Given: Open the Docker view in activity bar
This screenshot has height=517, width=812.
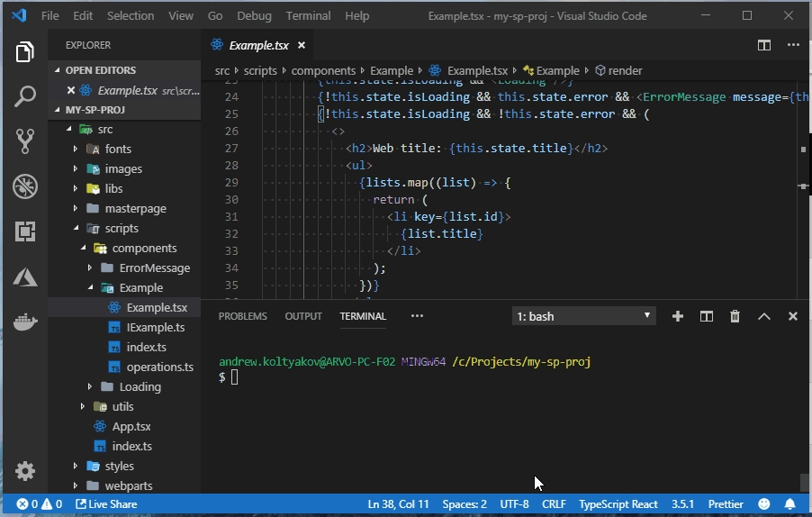Looking at the screenshot, I should (x=24, y=322).
